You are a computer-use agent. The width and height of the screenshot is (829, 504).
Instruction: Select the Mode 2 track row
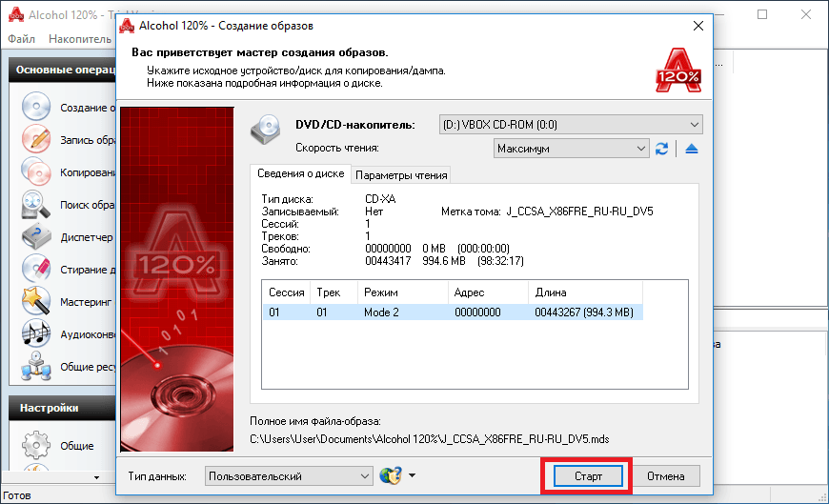coord(453,312)
